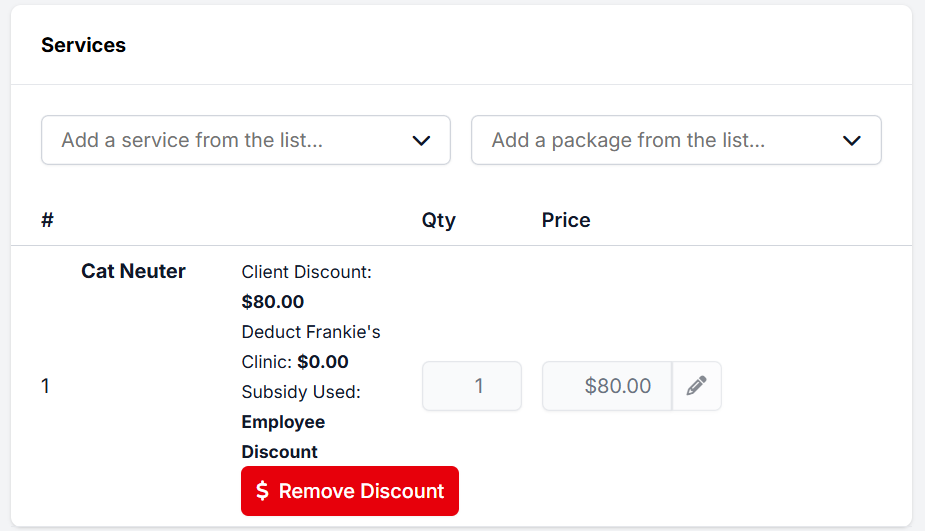The width and height of the screenshot is (925, 531).
Task: Click the pencil edit price icon
Action: [x=696, y=386]
